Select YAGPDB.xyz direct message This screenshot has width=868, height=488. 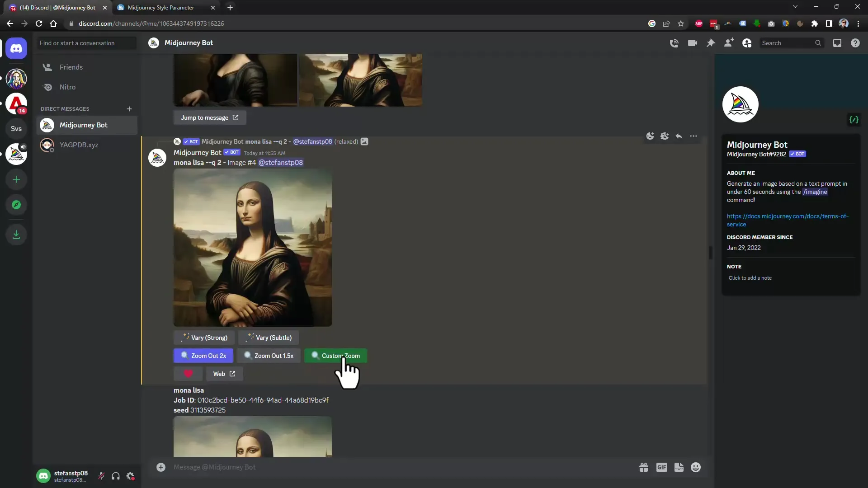pyautogui.click(x=87, y=145)
